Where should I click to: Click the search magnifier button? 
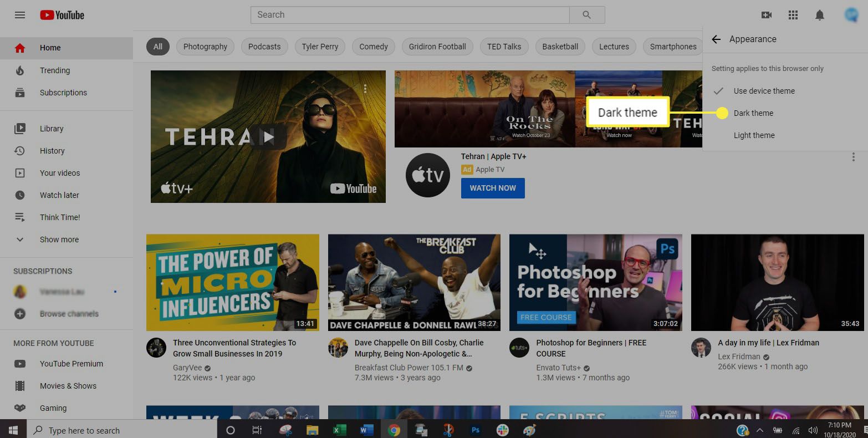587,15
